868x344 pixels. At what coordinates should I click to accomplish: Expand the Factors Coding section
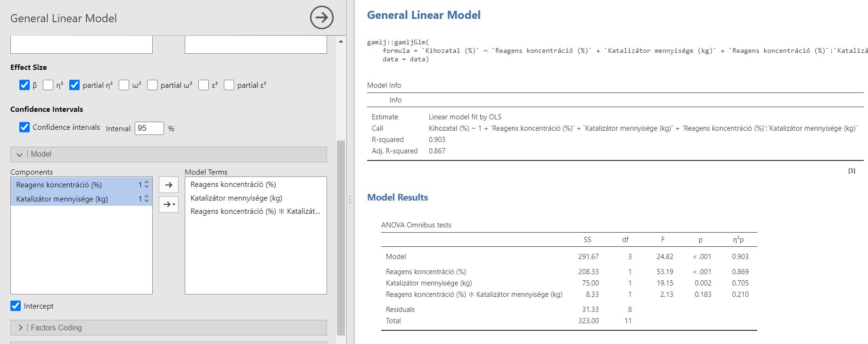click(21, 327)
